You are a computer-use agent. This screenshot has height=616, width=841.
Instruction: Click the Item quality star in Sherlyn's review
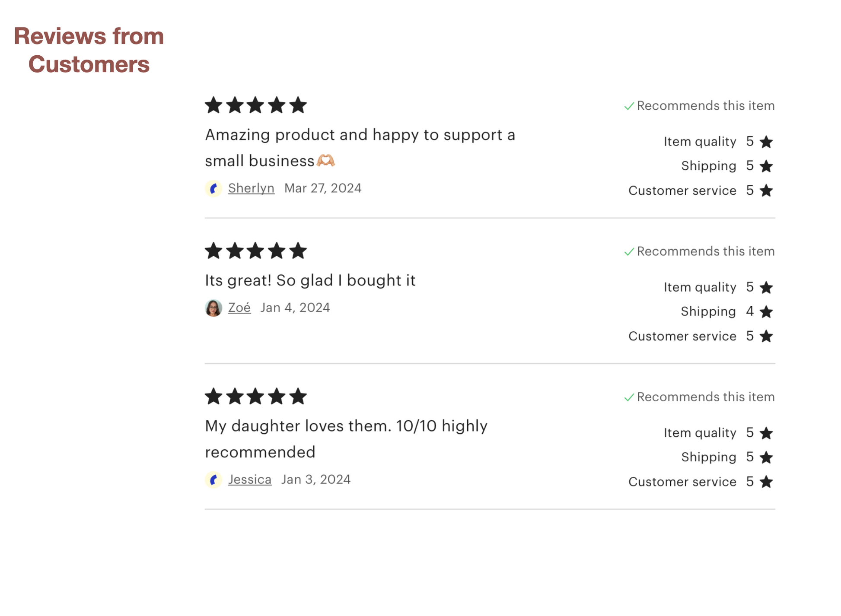coord(766,142)
